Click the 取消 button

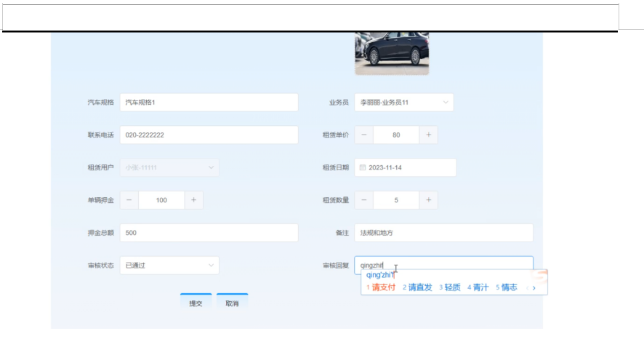click(x=232, y=303)
